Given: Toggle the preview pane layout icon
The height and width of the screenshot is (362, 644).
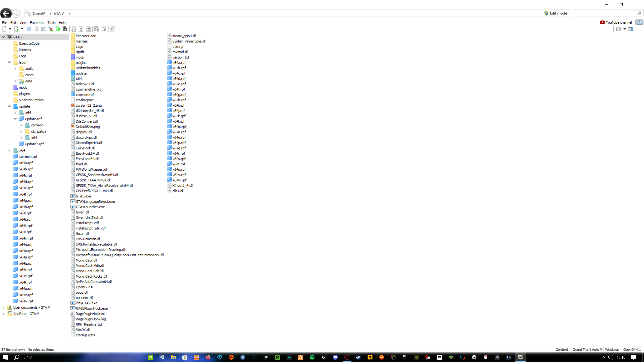Looking at the screenshot, I should (x=630, y=29).
